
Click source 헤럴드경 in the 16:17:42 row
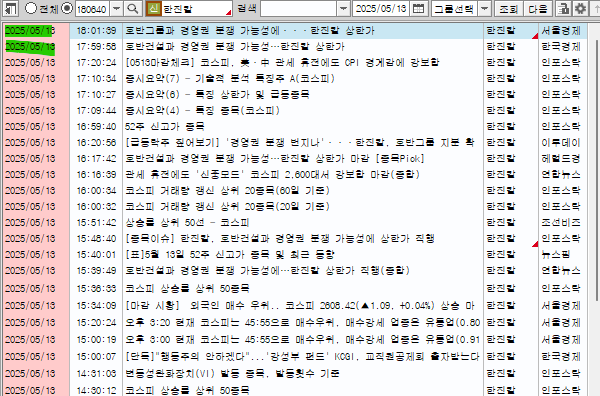pos(561,158)
